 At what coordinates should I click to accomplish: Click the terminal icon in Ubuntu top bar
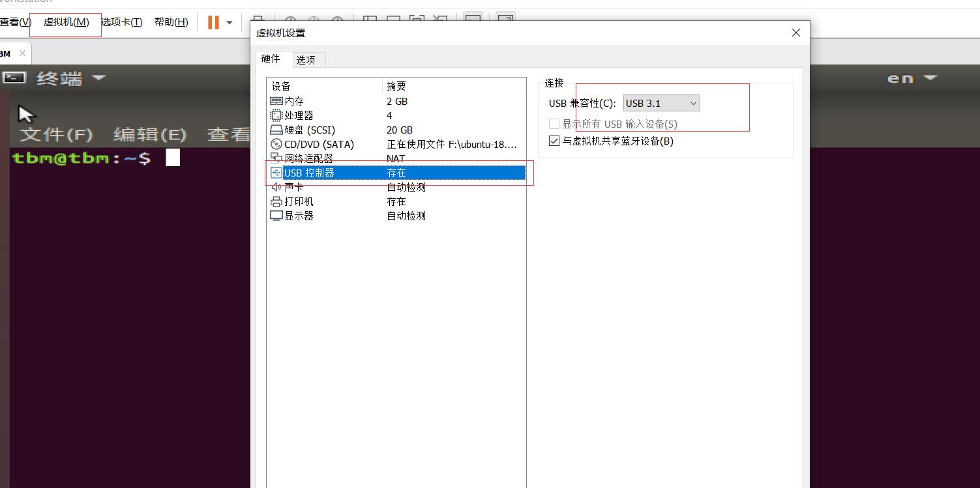(x=14, y=78)
